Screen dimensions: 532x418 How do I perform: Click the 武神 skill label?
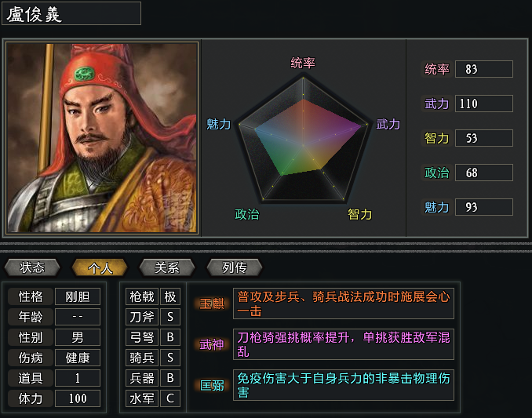[x=212, y=344]
